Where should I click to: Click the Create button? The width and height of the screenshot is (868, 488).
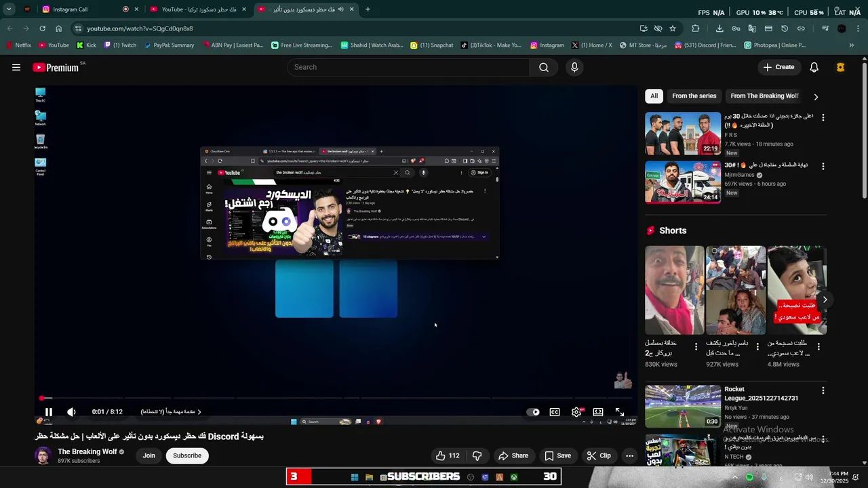coord(778,67)
